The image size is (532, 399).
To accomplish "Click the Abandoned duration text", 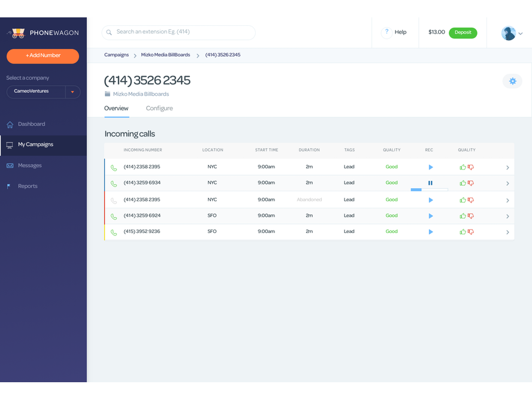I will (309, 200).
